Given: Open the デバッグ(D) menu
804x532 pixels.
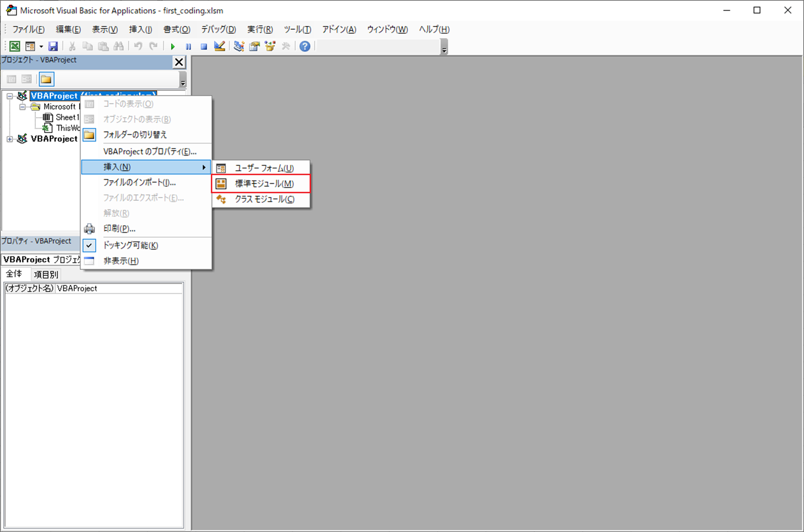Looking at the screenshot, I should click(218, 29).
